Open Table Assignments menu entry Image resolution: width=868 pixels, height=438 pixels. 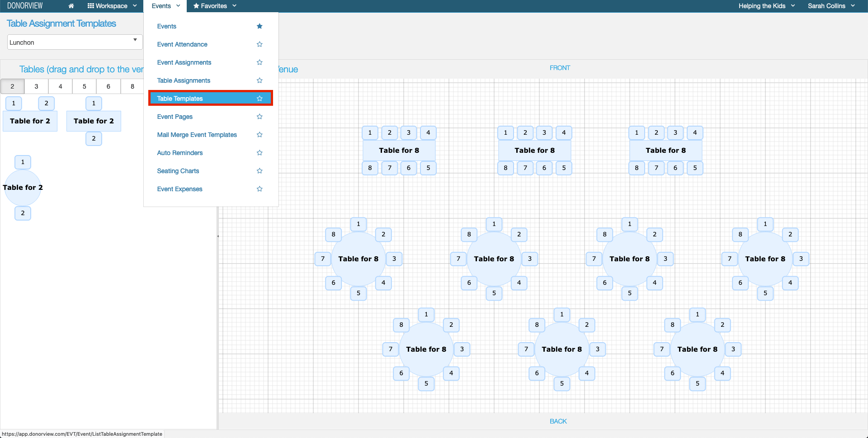tap(184, 80)
